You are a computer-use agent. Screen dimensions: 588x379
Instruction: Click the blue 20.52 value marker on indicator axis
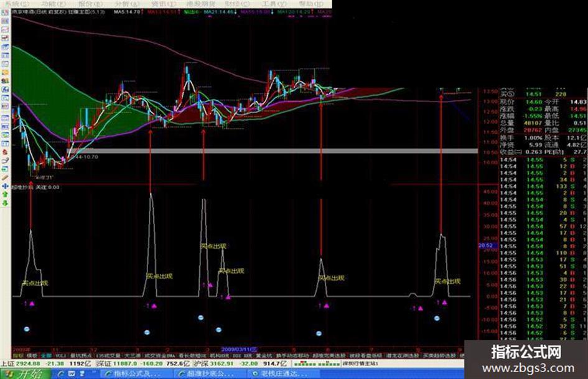(488, 245)
